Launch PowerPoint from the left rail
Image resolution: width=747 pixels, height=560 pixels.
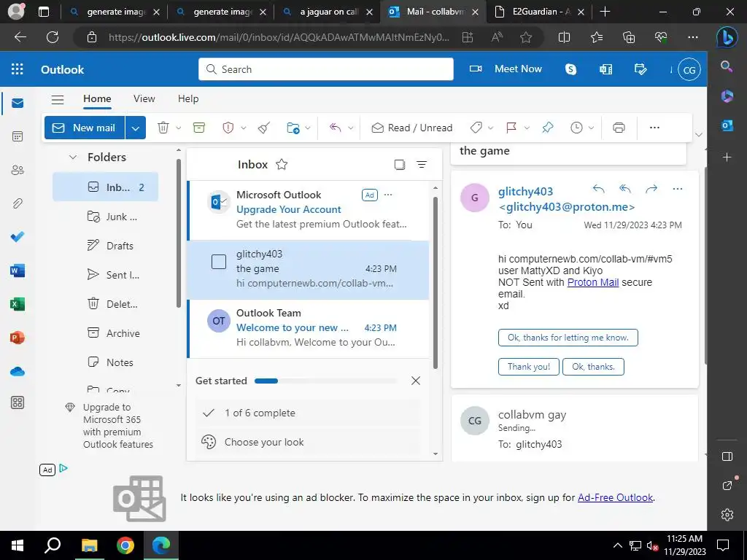point(18,338)
